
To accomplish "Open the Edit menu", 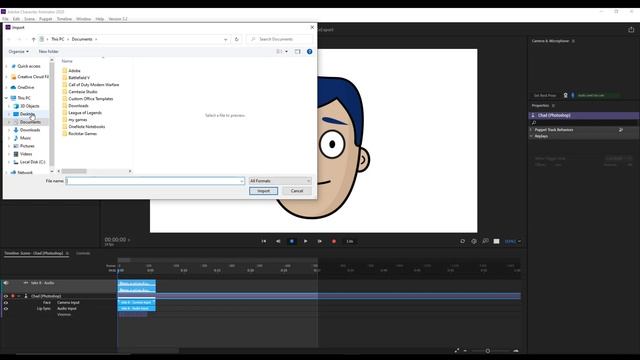I will tap(16, 19).
